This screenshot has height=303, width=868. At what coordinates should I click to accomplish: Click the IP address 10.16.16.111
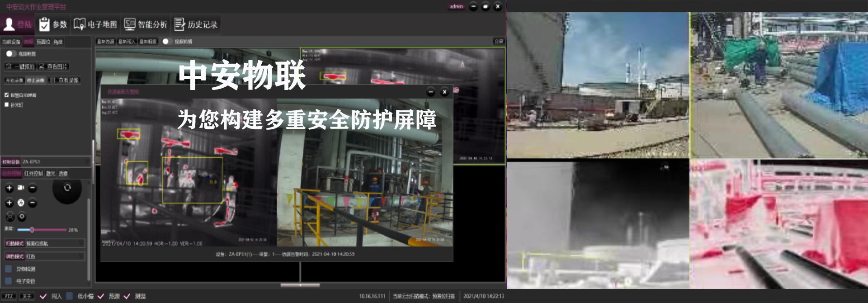(372, 297)
